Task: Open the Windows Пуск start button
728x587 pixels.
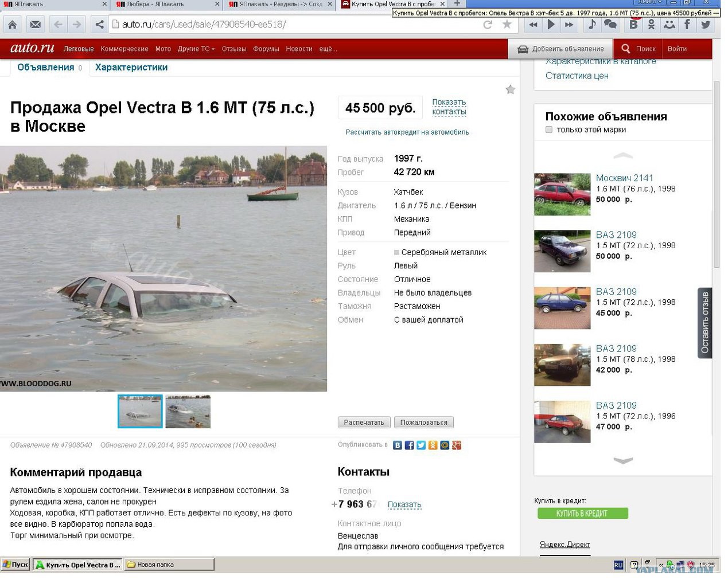Action: tap(15, 565)
